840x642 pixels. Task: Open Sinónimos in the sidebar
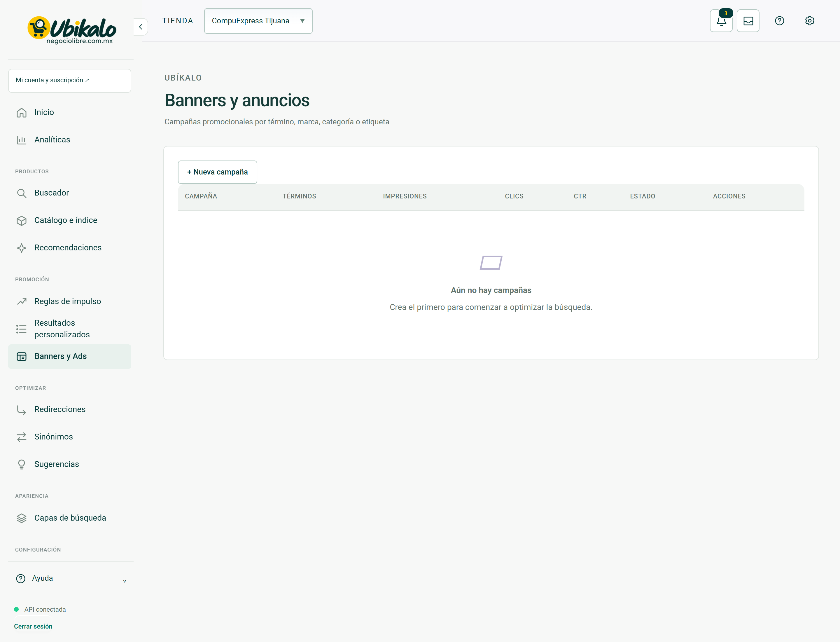(69, 437)
